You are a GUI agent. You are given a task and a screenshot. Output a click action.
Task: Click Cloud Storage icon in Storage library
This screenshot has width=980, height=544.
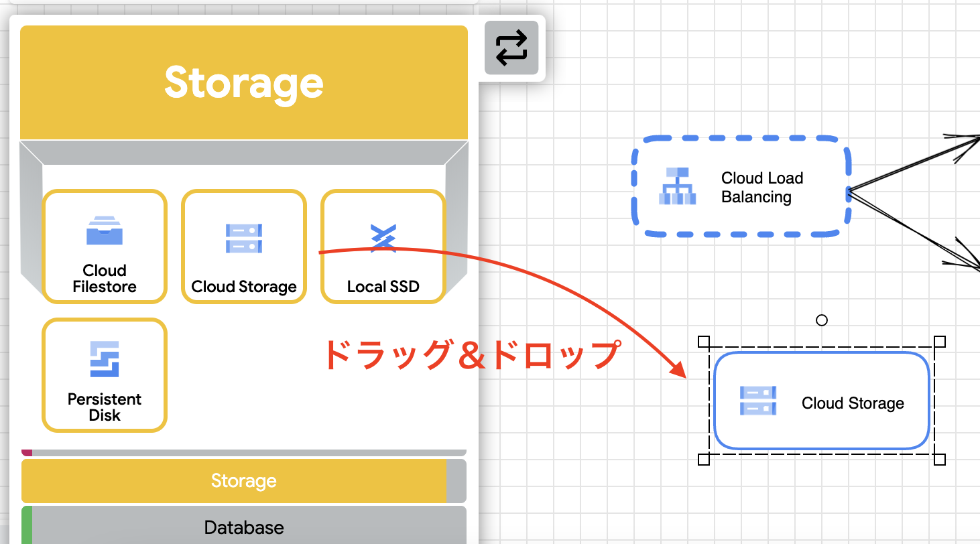pos(243,238)
